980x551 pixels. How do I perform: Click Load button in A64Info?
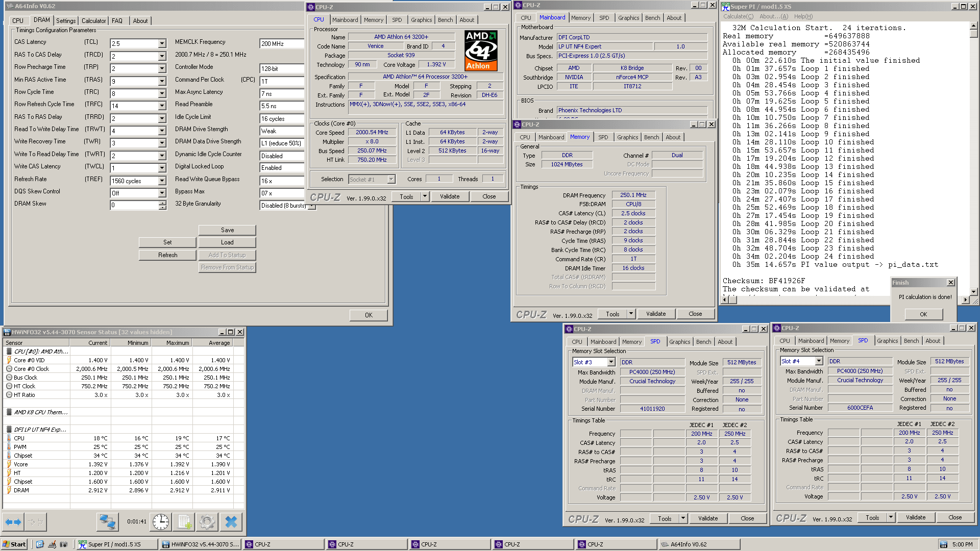227,242
